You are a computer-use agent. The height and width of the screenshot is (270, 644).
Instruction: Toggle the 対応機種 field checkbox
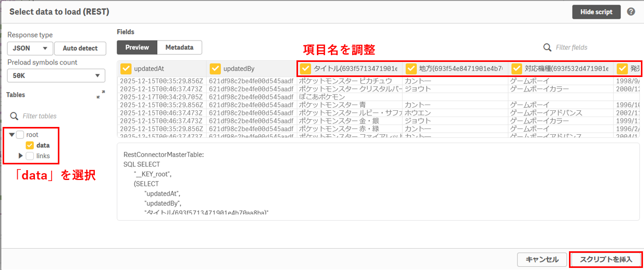point(516,69)
